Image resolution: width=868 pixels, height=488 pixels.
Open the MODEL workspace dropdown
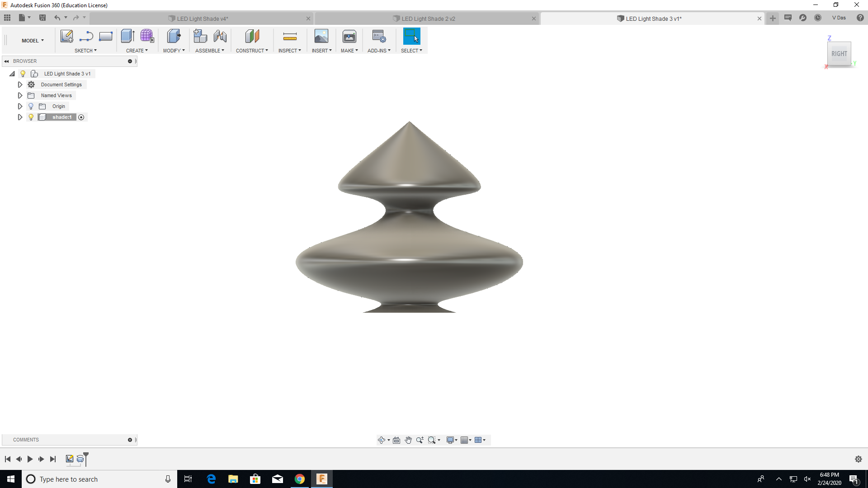[33, 41]
